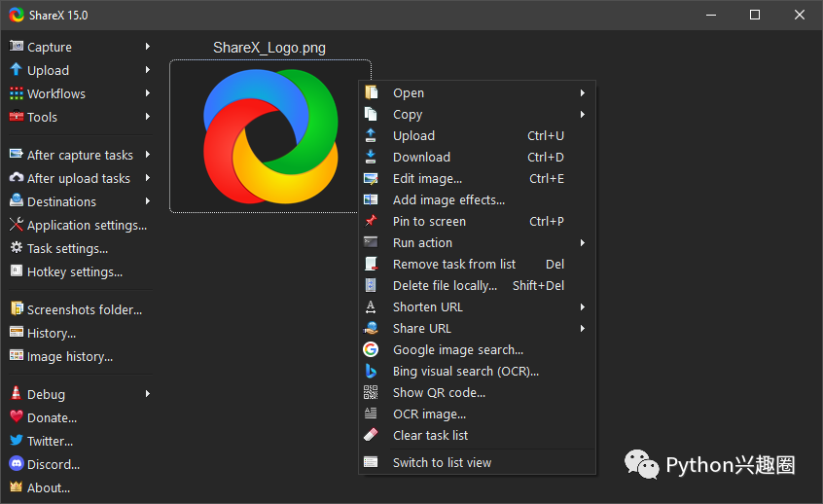Click the Google image search icon

pyautogui.click(x=371, y=349)
